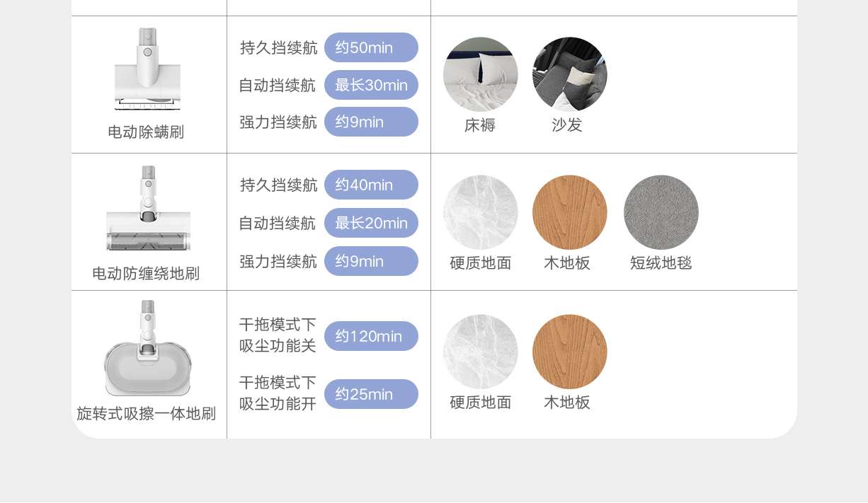This screenshot has height=503, width=868.
Task: Select the sofa (沙发) circle image
Action: [569, 74]
